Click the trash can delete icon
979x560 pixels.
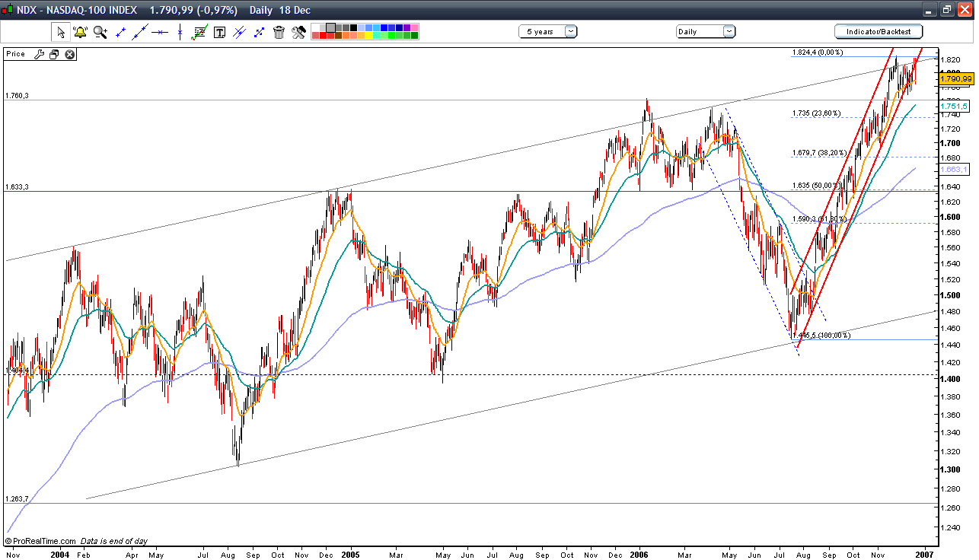pyautogui.click(x=279, y=32)
